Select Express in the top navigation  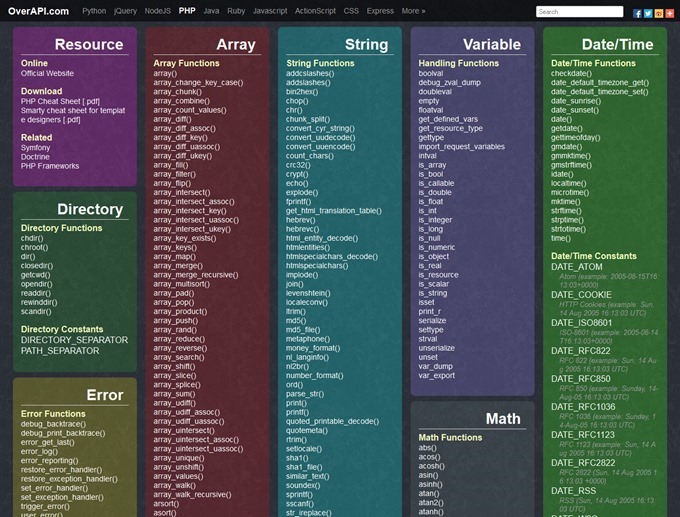coord(380,11)
